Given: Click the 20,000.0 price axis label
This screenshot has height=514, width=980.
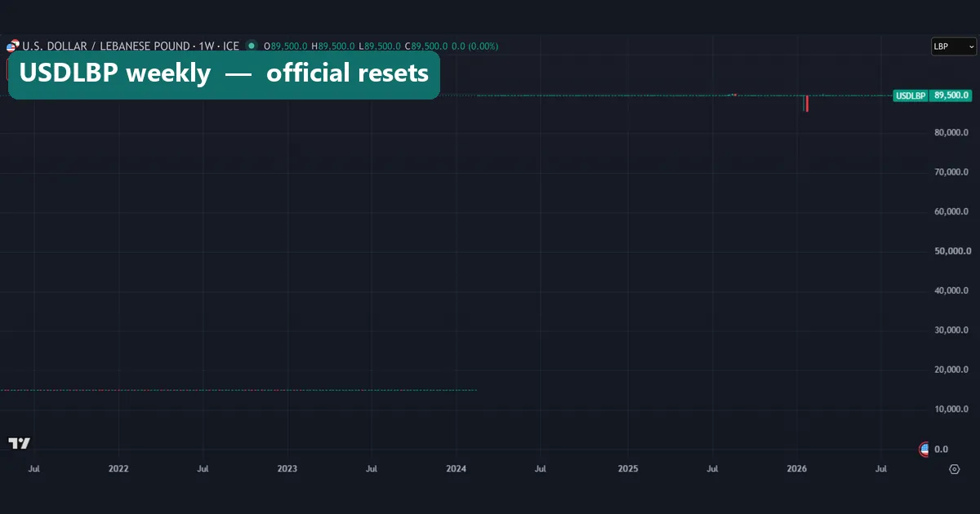Looking at the screenshot, I should point(951,370).
